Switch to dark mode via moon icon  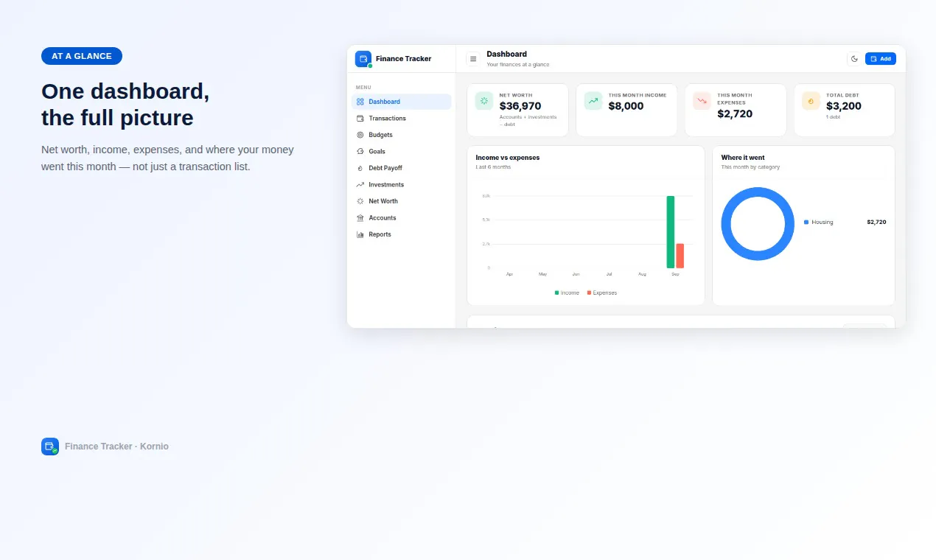pyautogui.click(x=854, y=59)
